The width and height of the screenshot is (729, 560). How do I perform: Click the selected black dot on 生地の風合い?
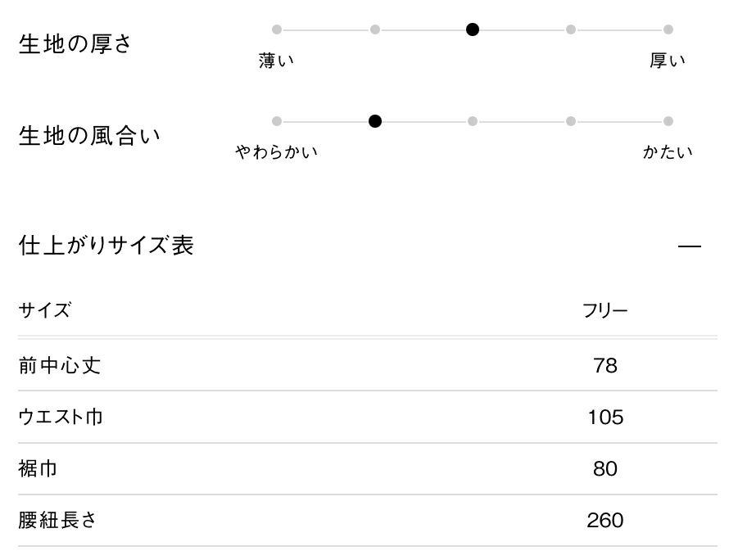click(x=375, y=121)
